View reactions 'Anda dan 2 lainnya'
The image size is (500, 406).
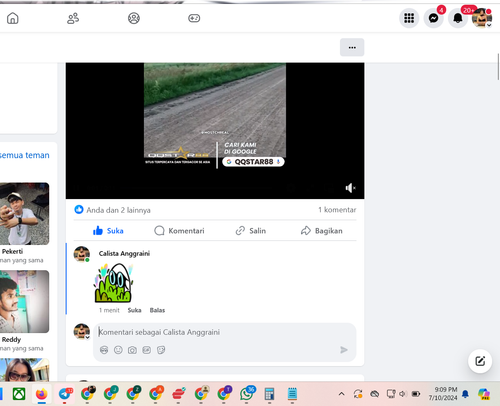point(118,210)
